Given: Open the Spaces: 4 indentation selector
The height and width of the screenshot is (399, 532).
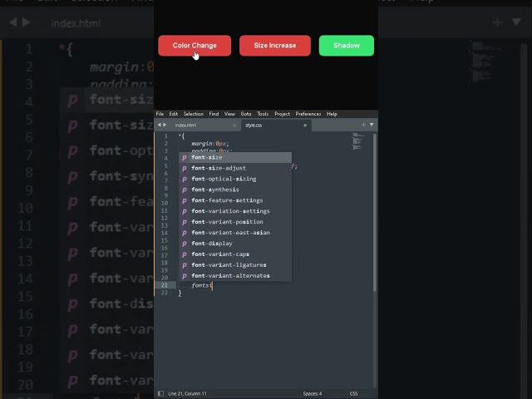Looking at the screenshot, I should coord(313,393).
